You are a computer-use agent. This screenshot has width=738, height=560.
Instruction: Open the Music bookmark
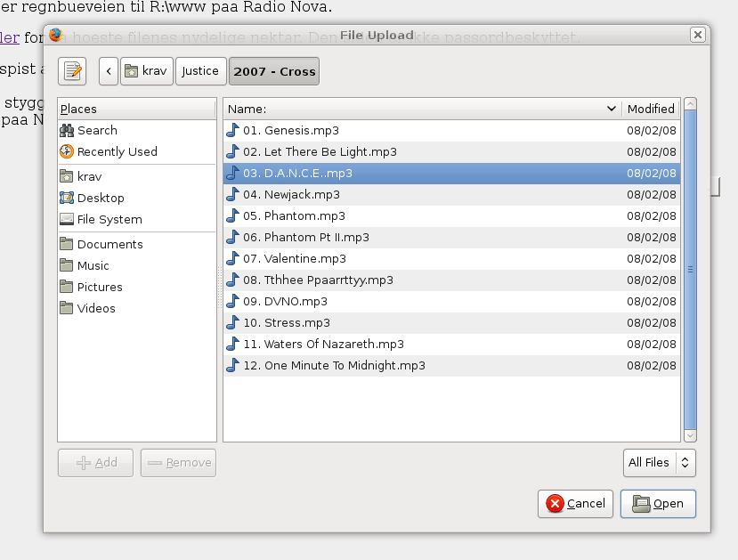pyautogui.click(x=137, y=265)
